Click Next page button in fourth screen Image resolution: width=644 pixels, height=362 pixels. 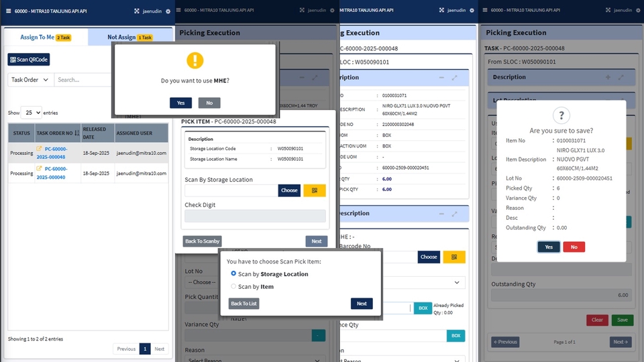coord(621,342)
